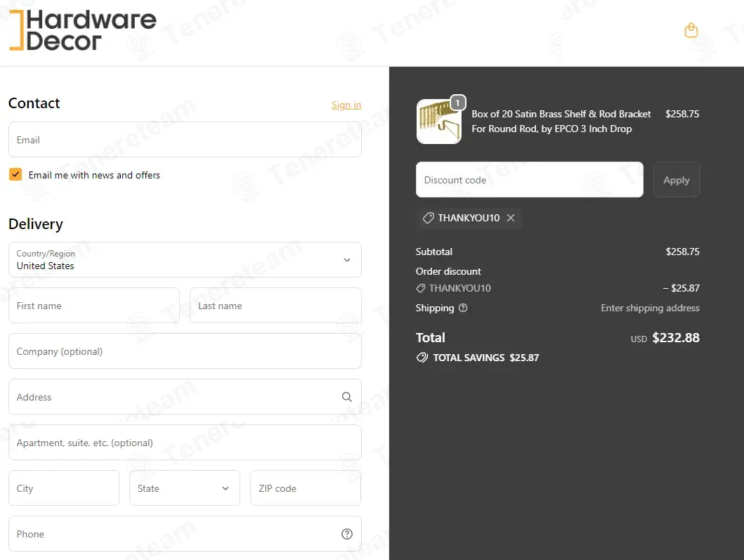Click the Company (optional) field

(x=185, y=351)
